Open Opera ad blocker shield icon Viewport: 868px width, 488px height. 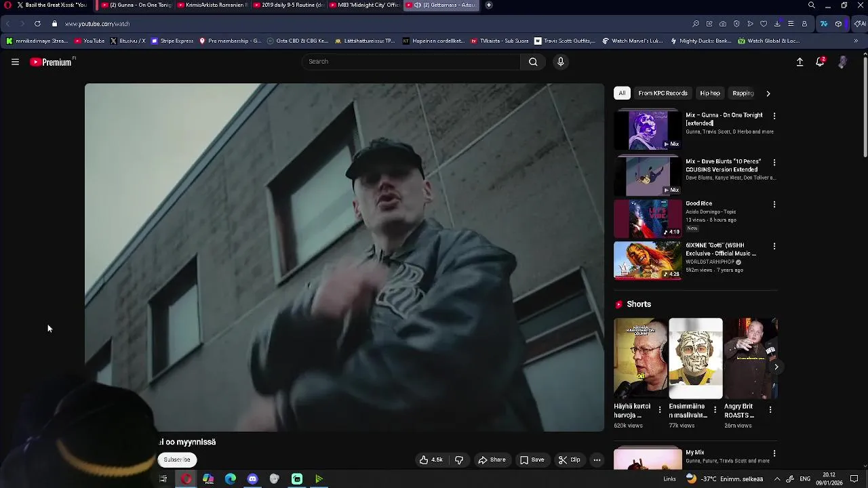(x=736, y=24)
